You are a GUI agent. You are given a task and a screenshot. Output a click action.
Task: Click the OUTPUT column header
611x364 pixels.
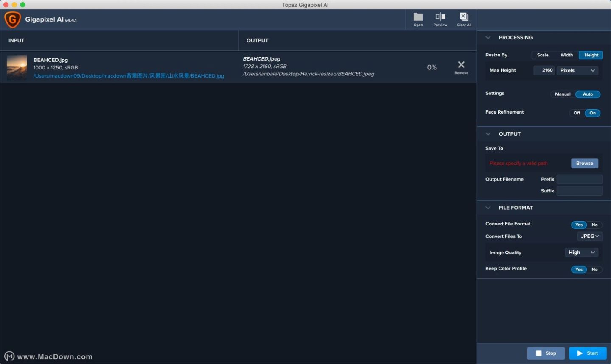pyautogui.click(x=258, y=41)
